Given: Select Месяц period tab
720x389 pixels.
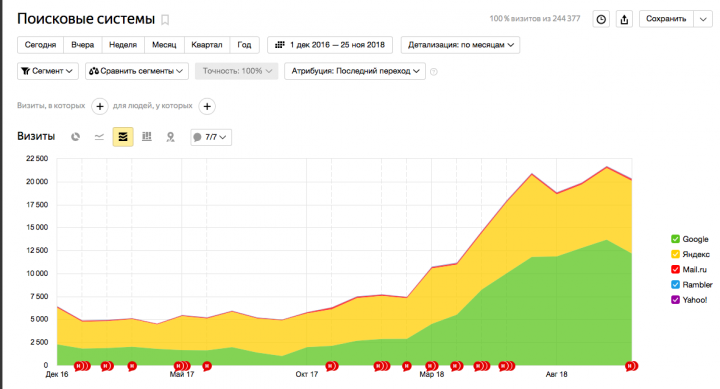Looking at the screenshot, I should click(164, 45).
